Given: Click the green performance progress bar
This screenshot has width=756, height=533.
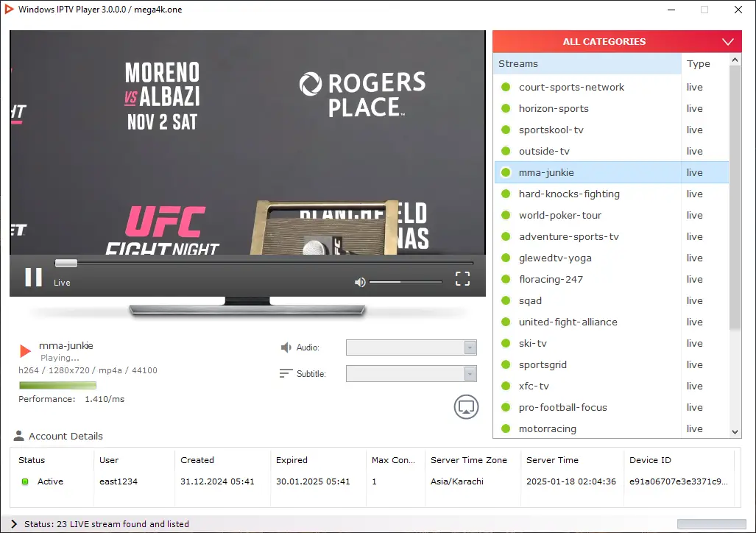Looking at the screenshot, I should tap(58, 385).
